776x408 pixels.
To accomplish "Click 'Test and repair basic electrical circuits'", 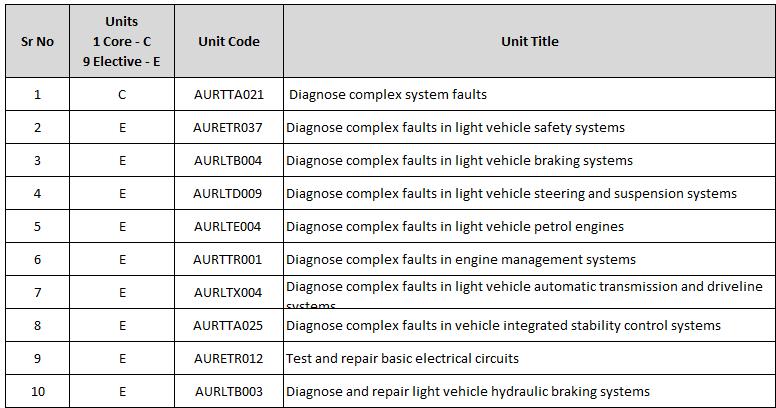I will tap(402, 359).
